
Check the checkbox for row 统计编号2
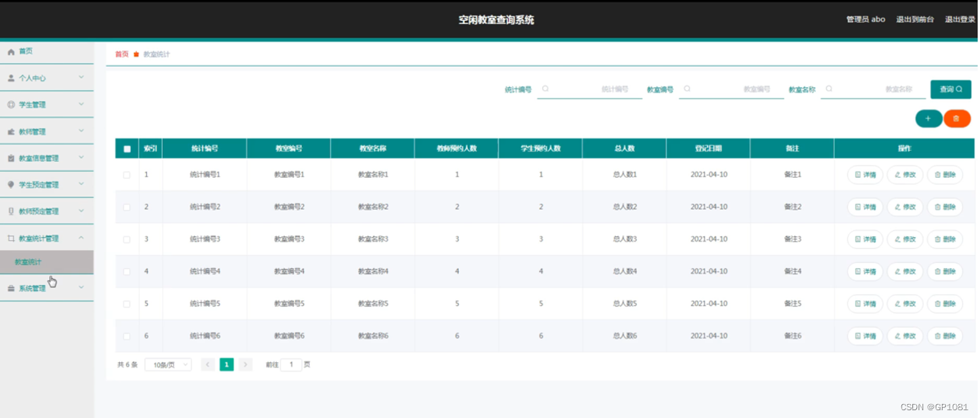tap(127, 207)
